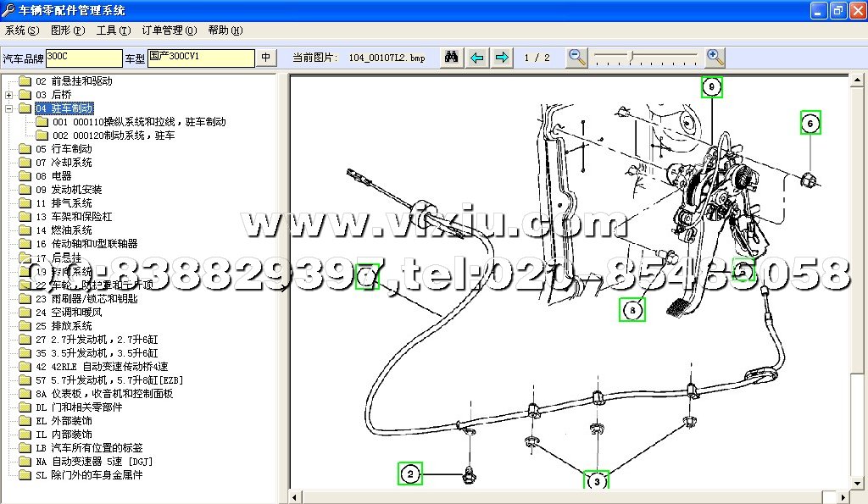
Task: Select part callout number 2 in diagram
Action: (x=410, y=474)
